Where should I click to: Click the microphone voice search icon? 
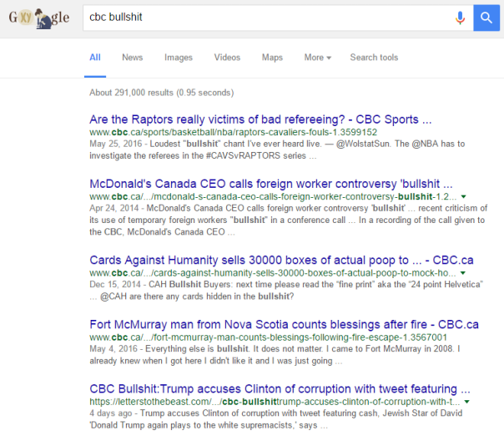coord(460,18)
